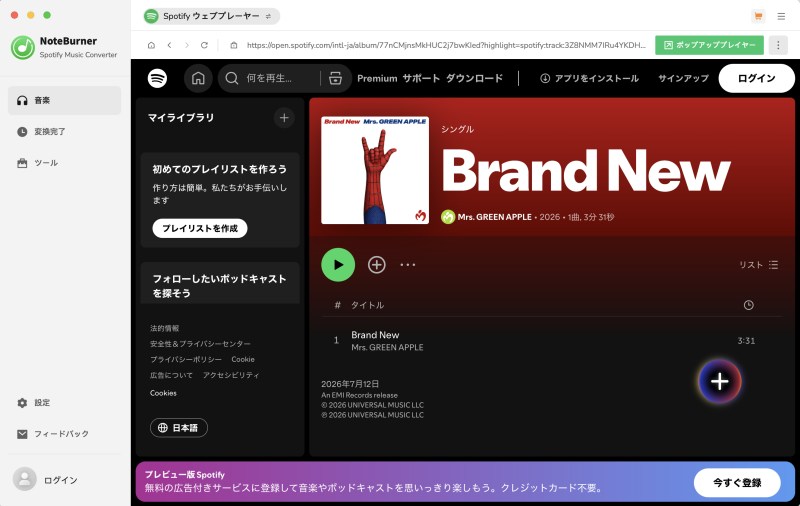Screen dimensions: 800x506
Task: Go to Spotify home via house button
Action: coord(198,78)
